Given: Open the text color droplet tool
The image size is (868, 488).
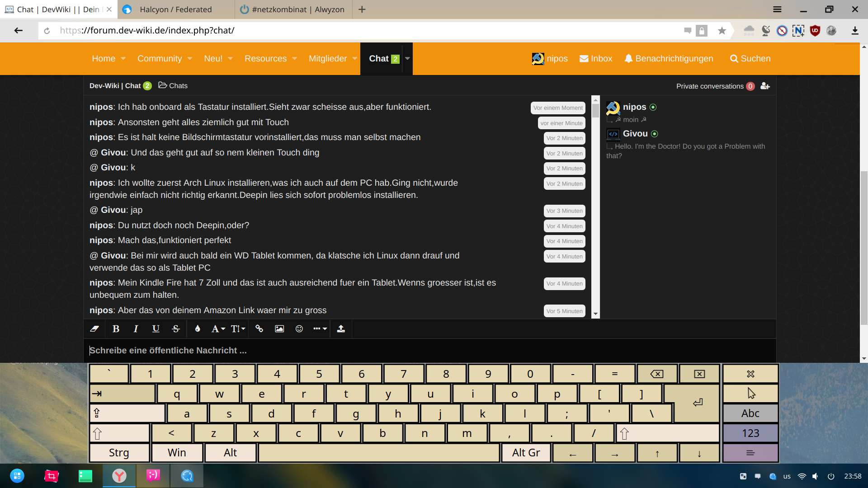Looking at the screenshot, I should coord(198,329).
